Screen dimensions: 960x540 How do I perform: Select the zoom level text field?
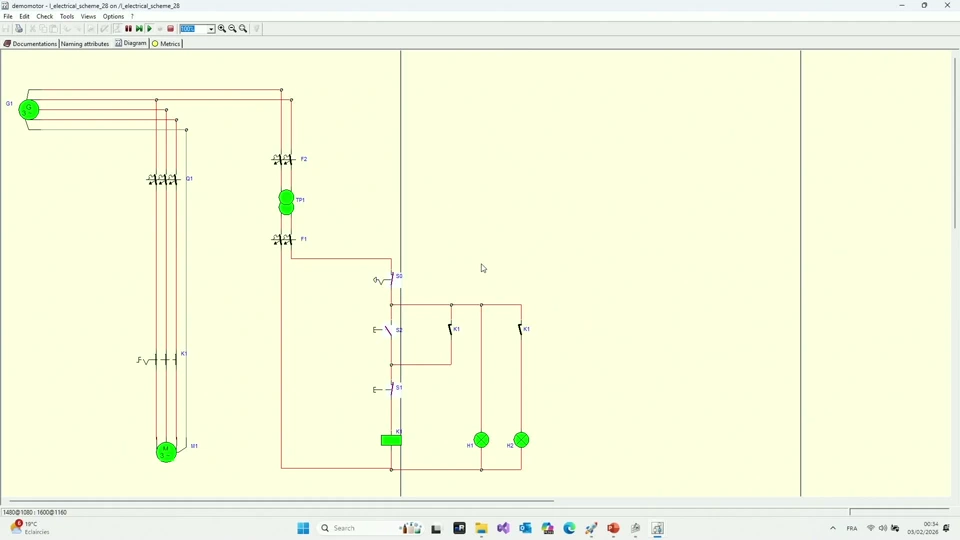(x=193, y=29)
